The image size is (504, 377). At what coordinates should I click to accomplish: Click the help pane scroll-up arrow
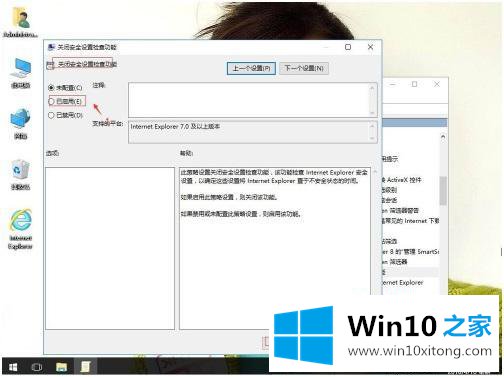click(375, 171)
